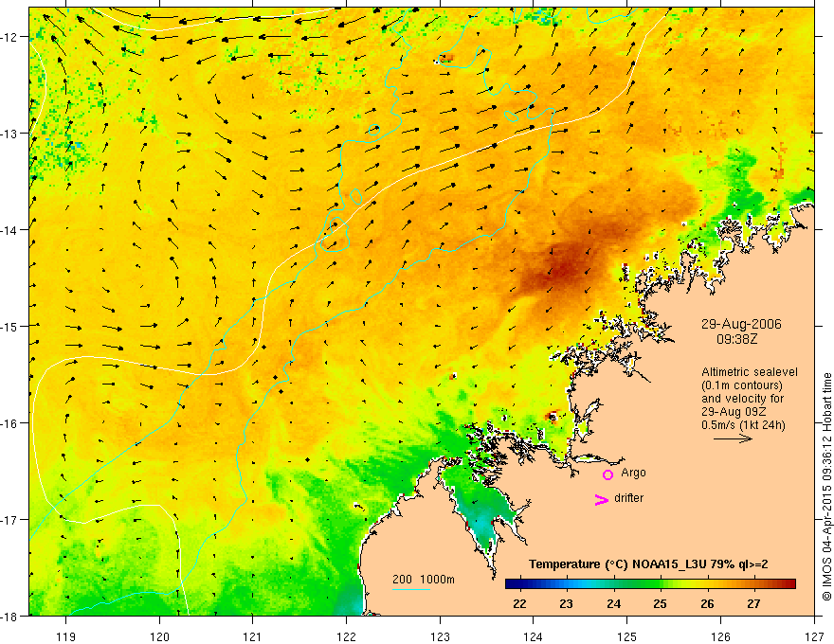Click the temperature color scale bar
Viewport: 834px width, 644px height.
click(x=650, y=583)
